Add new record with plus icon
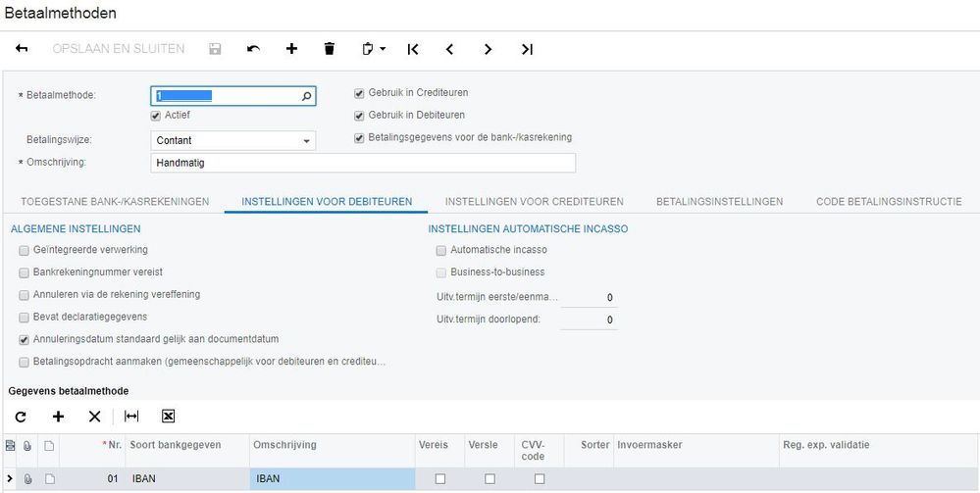 (291, 49)
